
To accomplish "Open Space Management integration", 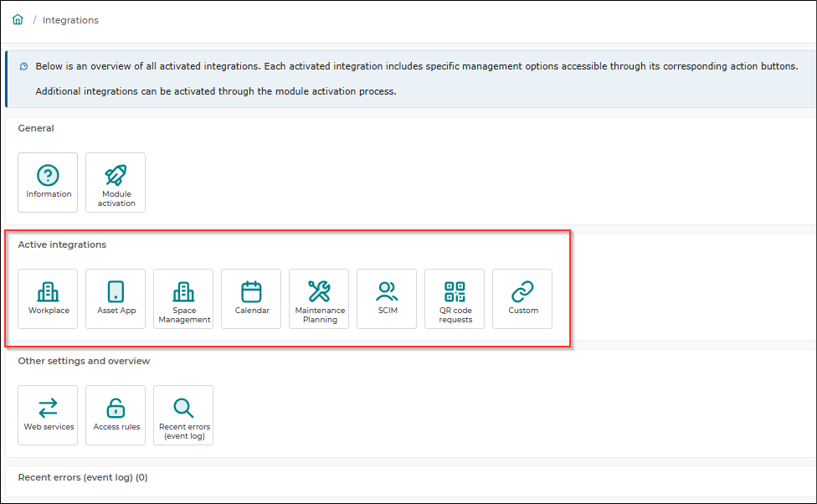I will (x=183, y=299).
